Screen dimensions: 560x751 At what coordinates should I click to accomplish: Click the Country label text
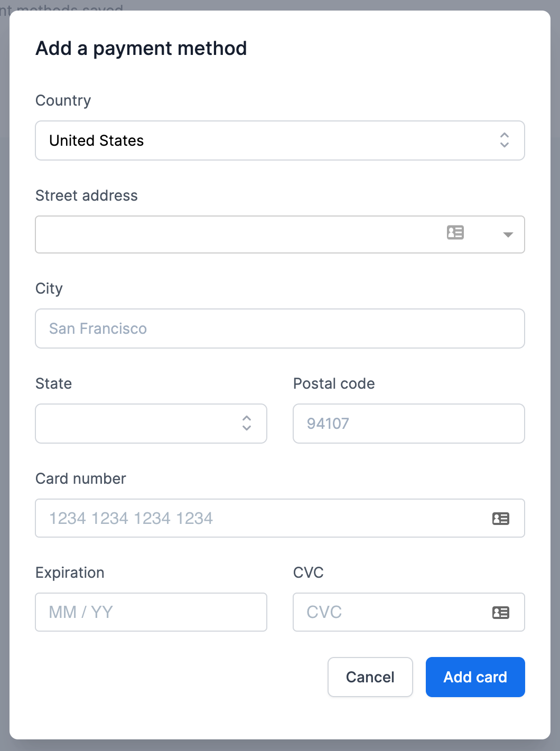pyautogui.click(x=63, y=100)
